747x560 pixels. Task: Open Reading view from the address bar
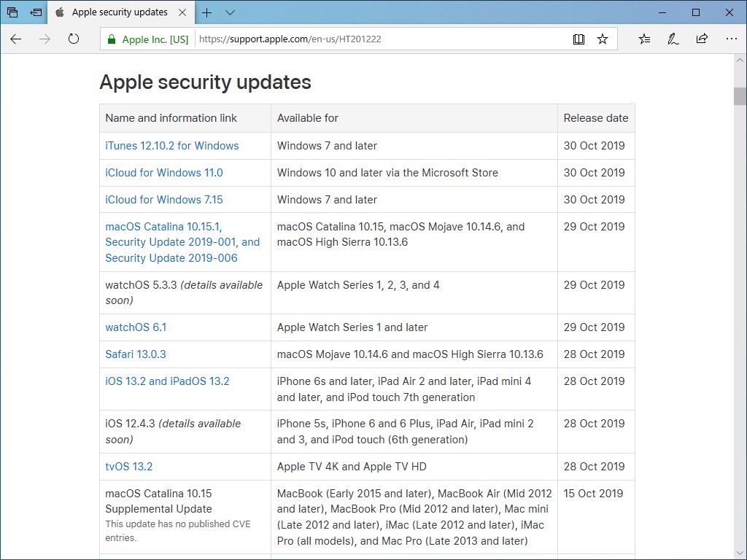[578, 39]
